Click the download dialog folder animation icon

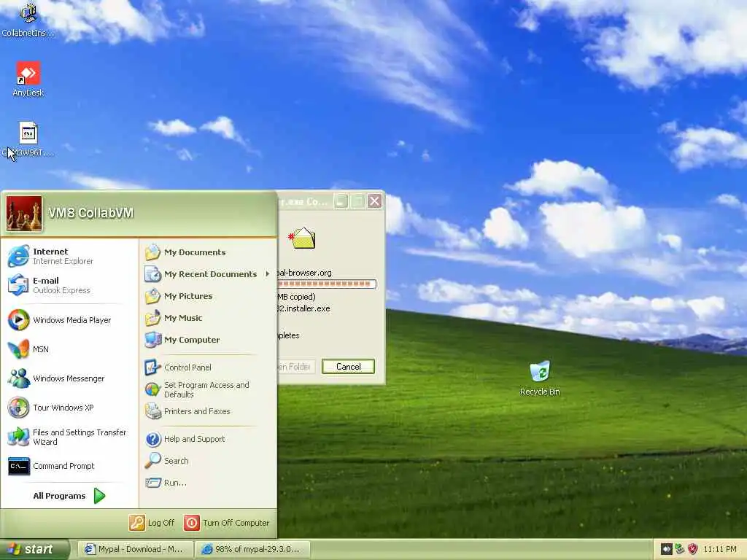point(302,238)
